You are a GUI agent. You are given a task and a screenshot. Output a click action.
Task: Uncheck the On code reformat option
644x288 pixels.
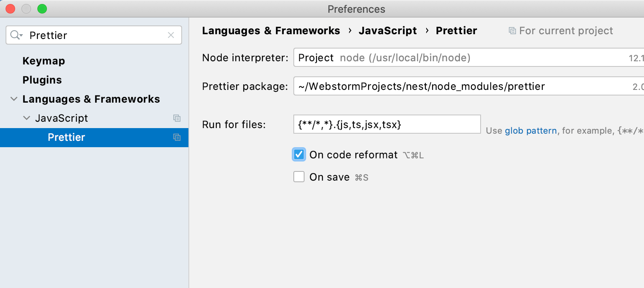pyautogui.click(x=299, y=154)
